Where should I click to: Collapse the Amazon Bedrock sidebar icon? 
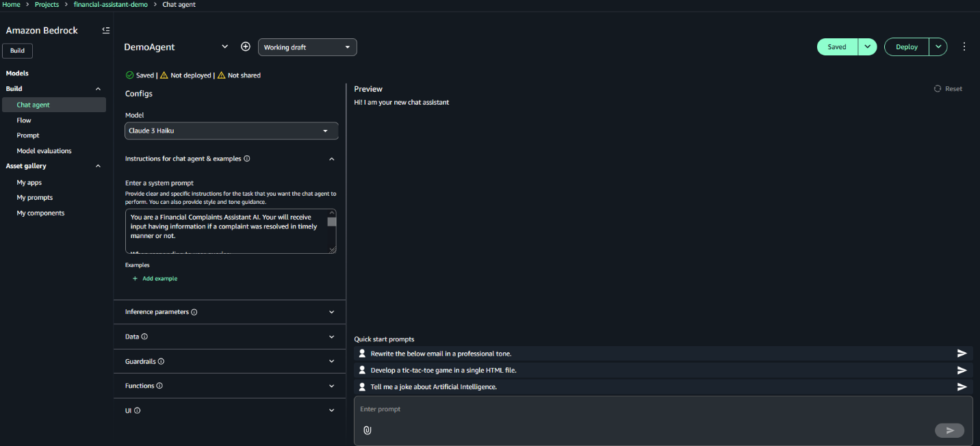(105, 30)
